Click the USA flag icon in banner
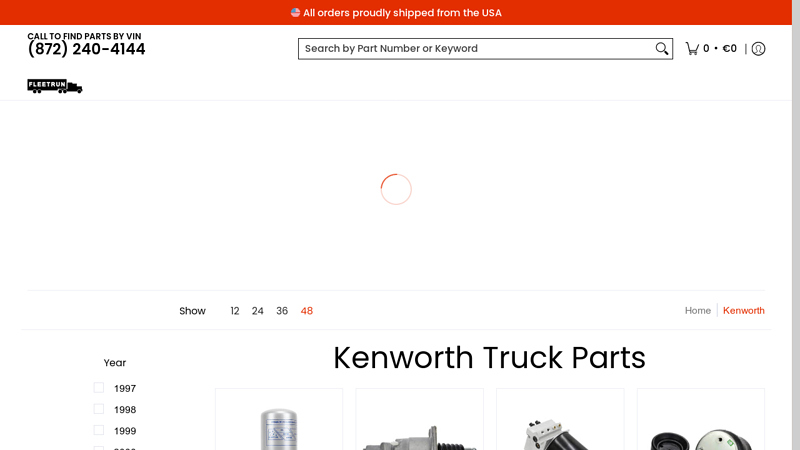Screen dimensions: 800x450 click(x=295, y=12)
